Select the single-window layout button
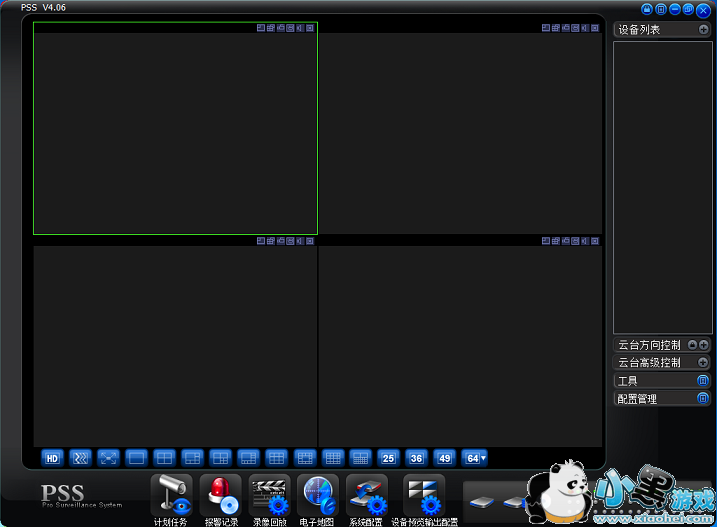This screenshot has width=717, height=527. pyautogui.click(x=136, y=458)
